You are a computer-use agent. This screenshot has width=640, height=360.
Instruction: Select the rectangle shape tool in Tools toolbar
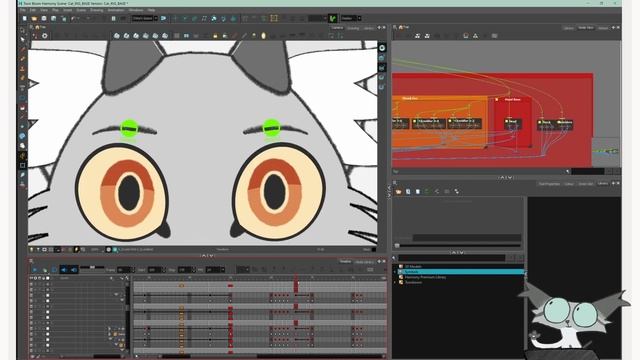point(22,165)
